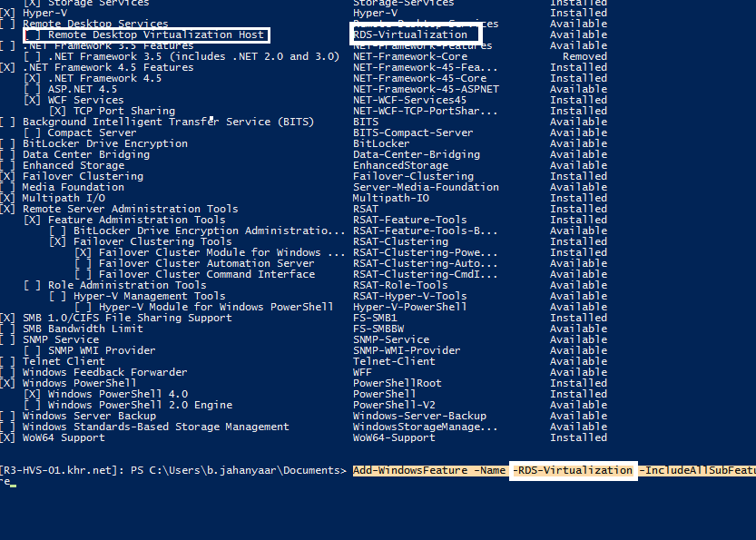Click the "Windows Feedback Forwarder" display name
This screenshot has height=540, width=756.
coord(105,372)
